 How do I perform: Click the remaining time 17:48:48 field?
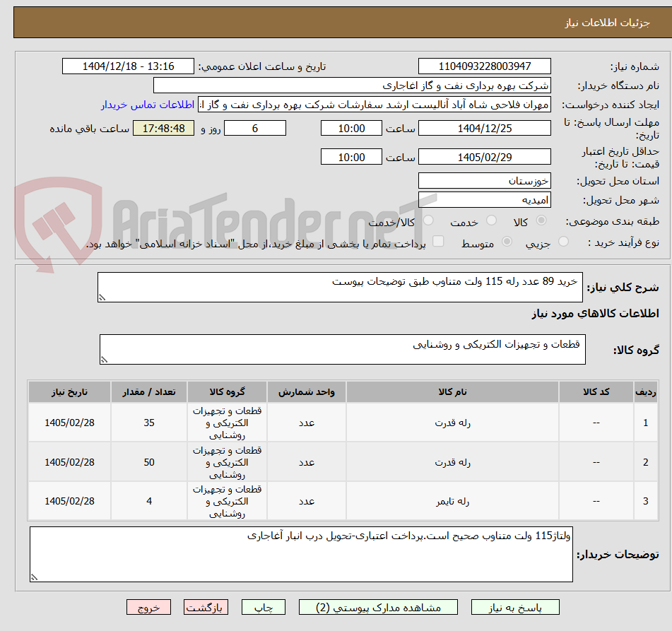(163, 128)
